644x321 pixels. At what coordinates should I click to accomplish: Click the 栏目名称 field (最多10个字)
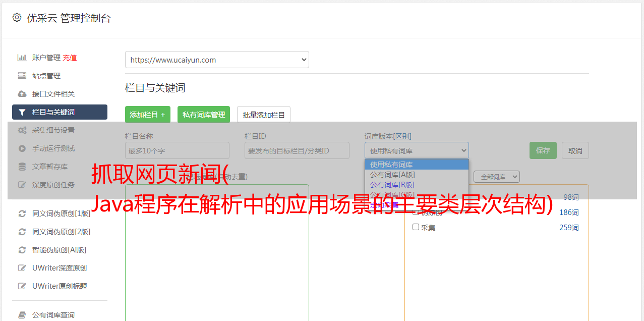pos(177,150)
